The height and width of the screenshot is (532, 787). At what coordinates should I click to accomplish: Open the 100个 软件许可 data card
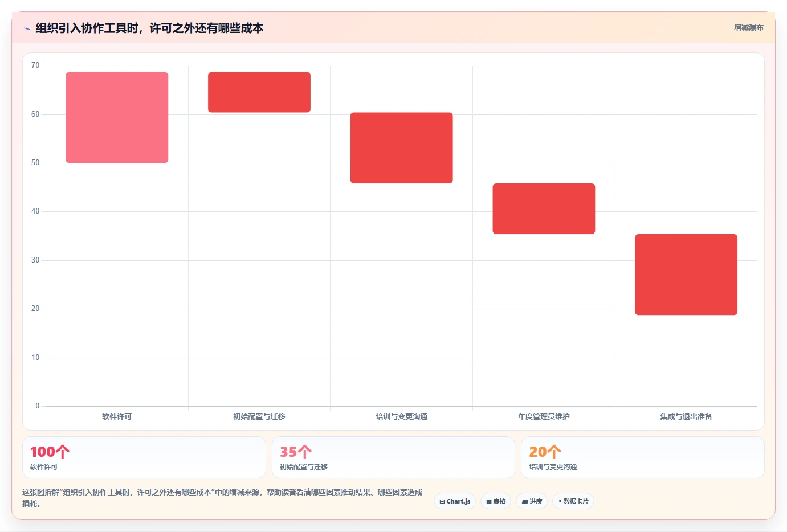[x=144, y=457]
